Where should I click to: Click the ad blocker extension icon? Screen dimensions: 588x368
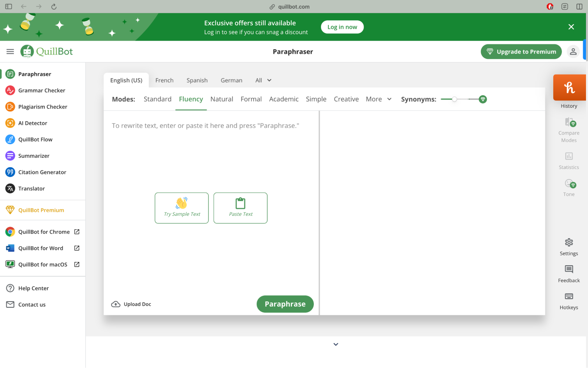coord(550,6)
